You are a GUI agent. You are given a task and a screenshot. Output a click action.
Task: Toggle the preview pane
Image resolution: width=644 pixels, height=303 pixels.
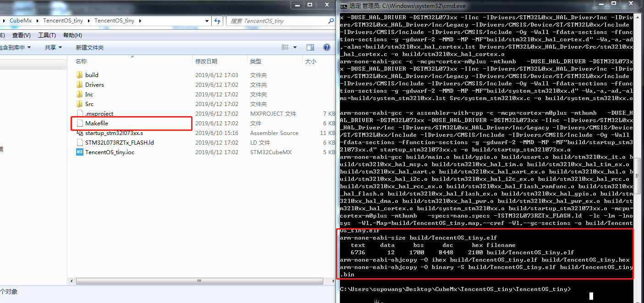pos(310,47)
